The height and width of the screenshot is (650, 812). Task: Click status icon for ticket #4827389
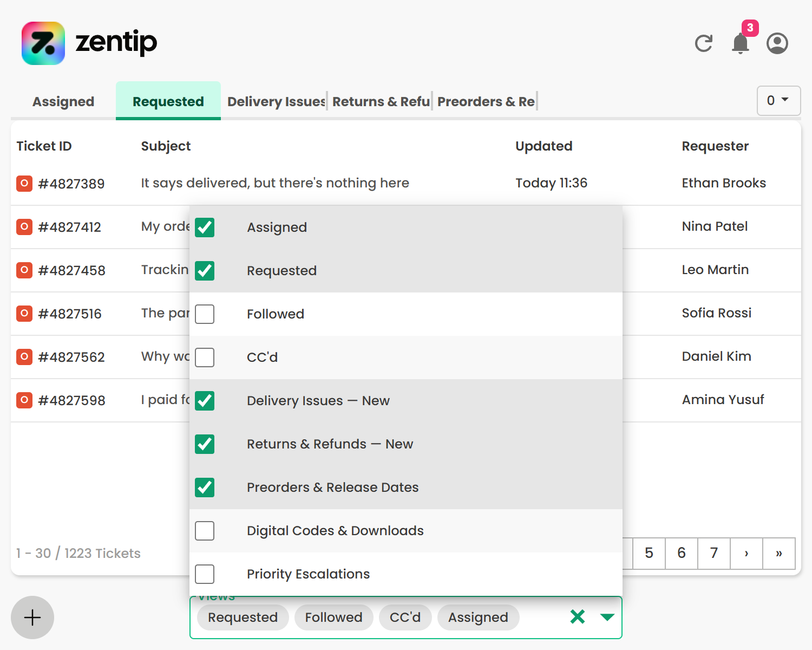pos(24,184)
